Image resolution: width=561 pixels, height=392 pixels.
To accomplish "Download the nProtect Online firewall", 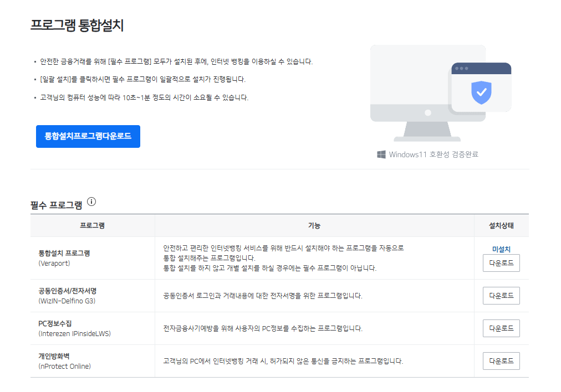I will tap(501, 360).
